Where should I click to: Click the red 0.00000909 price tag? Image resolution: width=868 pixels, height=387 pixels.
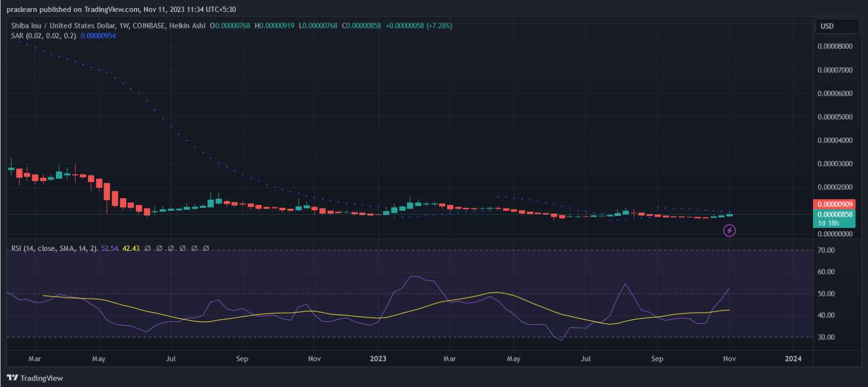(835, 204)
